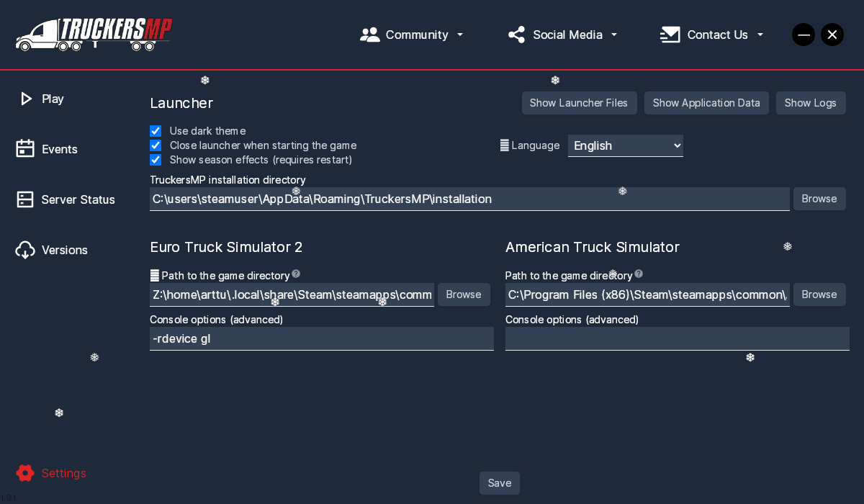Image resolution: width=864 pixels, height=504 pixels.
Task: Expand the Community dropdown arrow
Action: click(460, 35)
